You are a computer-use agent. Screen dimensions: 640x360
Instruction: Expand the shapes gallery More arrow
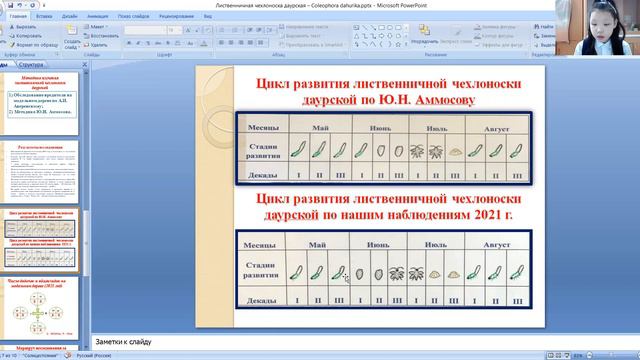tap(406, 44)
